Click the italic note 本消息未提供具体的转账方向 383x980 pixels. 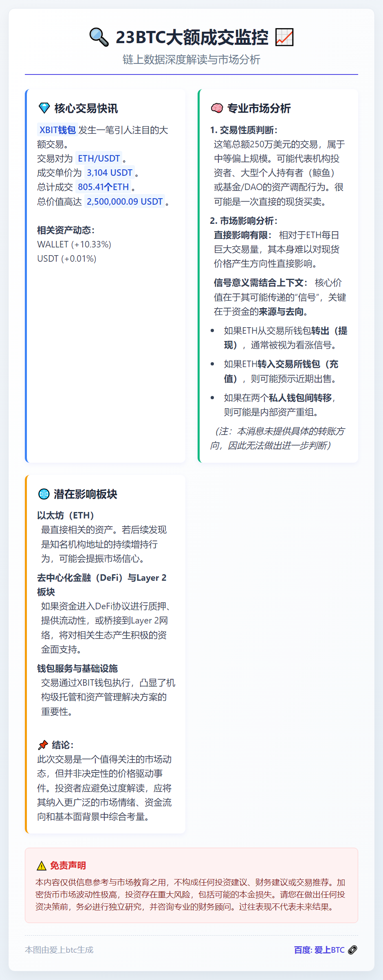[x=277, y=438]
